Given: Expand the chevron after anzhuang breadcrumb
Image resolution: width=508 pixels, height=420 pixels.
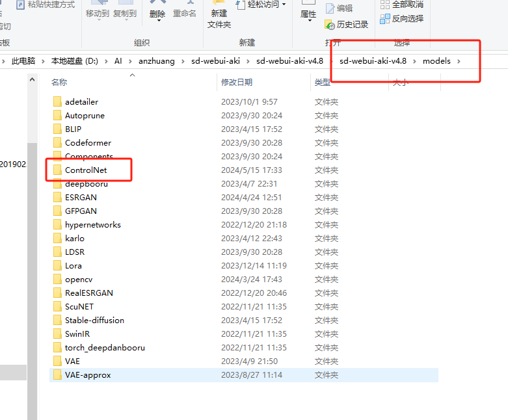Looking at the screenshot, I should click(183, 61).
